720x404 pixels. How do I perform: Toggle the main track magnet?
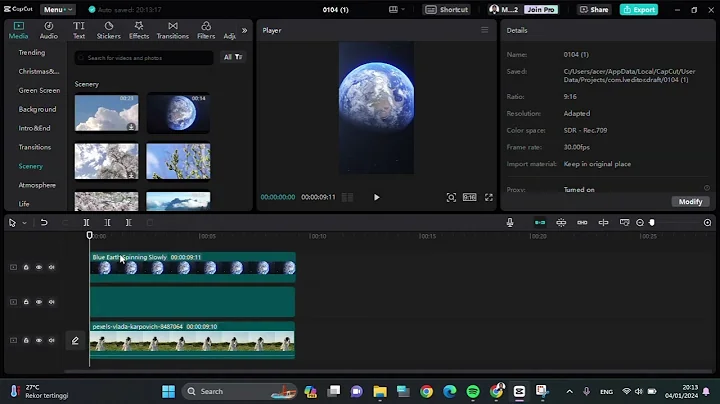point(540,223)
